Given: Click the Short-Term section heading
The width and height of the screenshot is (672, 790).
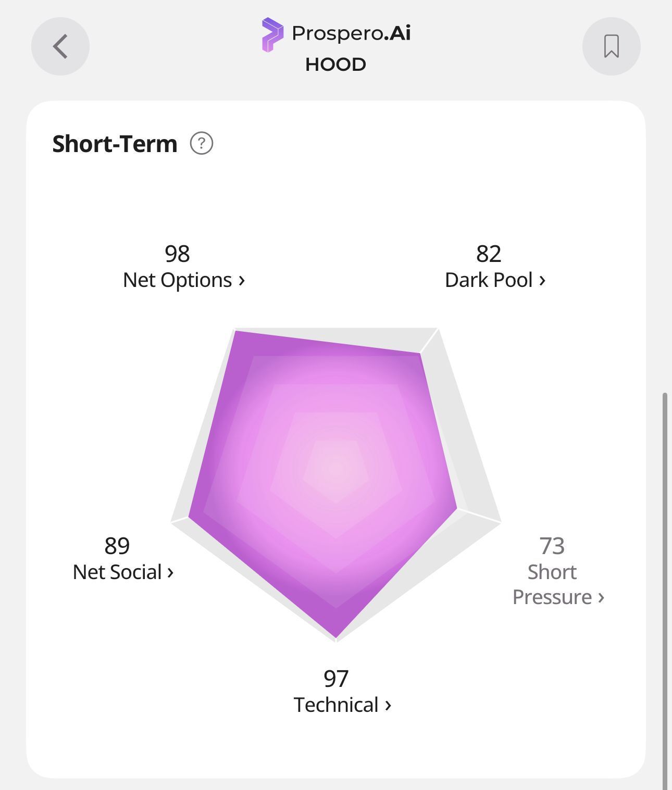Looking at the screenshot, I should (115, 144).
